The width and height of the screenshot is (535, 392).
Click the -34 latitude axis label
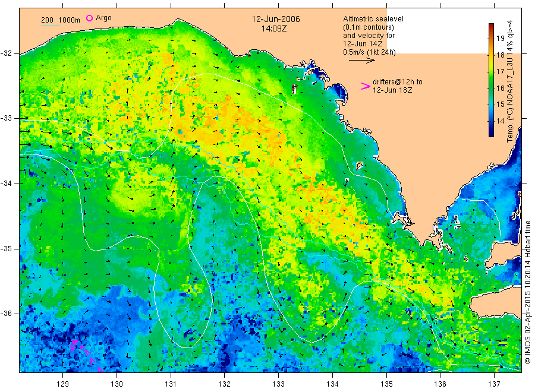6,184
